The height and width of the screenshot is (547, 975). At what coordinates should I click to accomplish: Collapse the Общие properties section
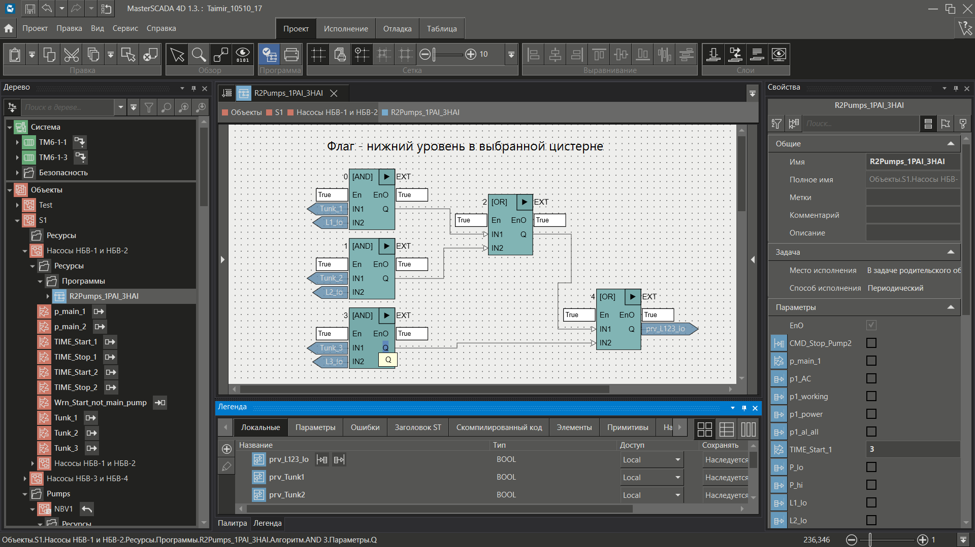click(951, 144)
